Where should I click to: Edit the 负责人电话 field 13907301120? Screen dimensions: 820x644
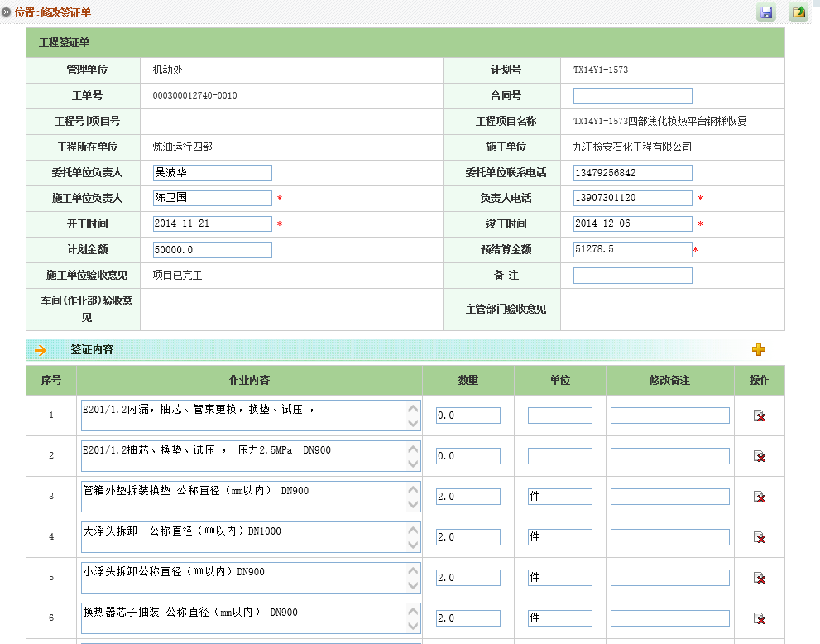click(x=633, y=198)
